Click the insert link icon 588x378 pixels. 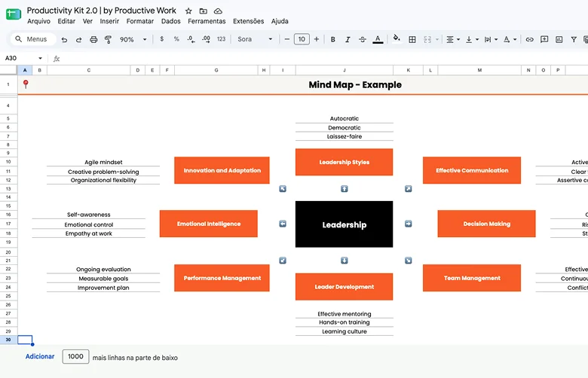coord(529,39)
